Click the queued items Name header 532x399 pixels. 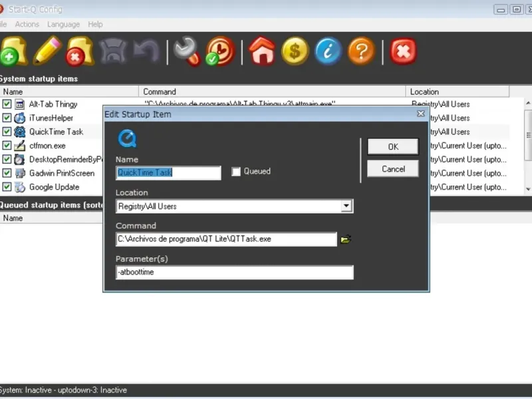(51, 218)
